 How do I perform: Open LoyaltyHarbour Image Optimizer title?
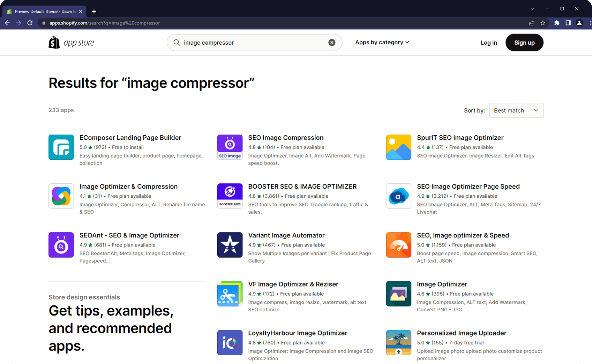point(298,333)
